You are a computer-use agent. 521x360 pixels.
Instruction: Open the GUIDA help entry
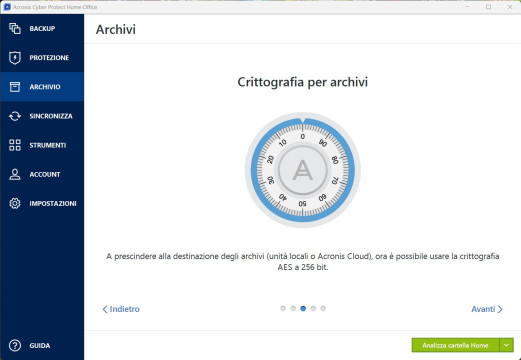[42, 345]
